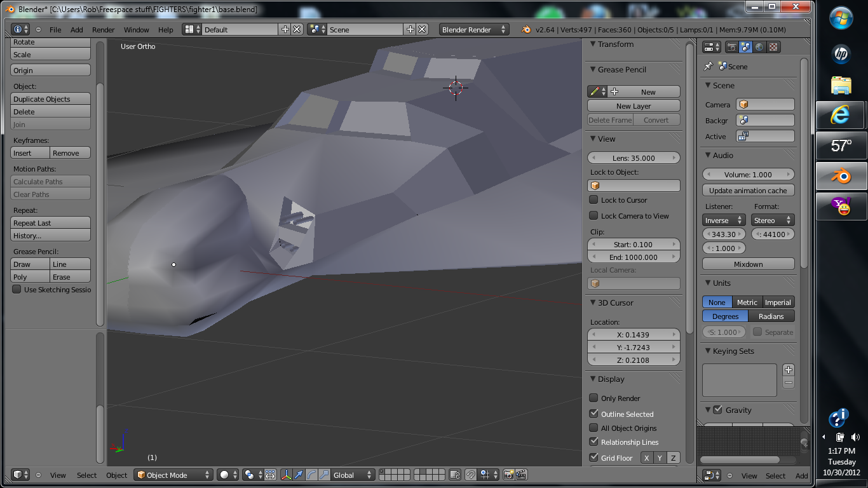
Task: Collapse the Grease Pencil panel
Action: pyautogui.click(x=593, y=69)
